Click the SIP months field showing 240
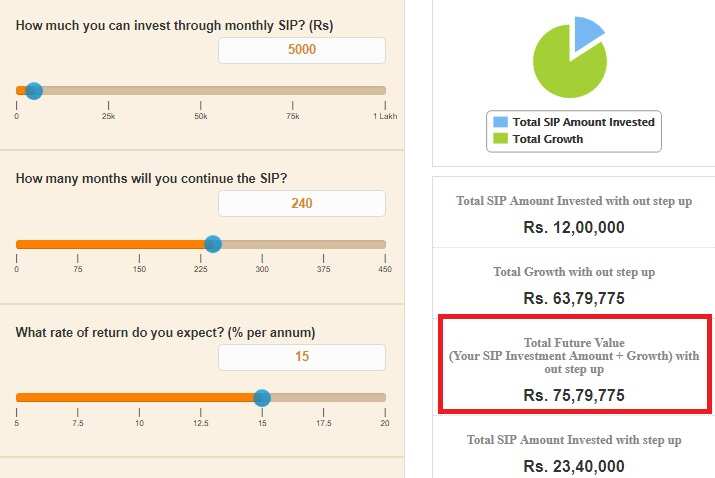Viewport: 715px width, 478px height. 302,203
